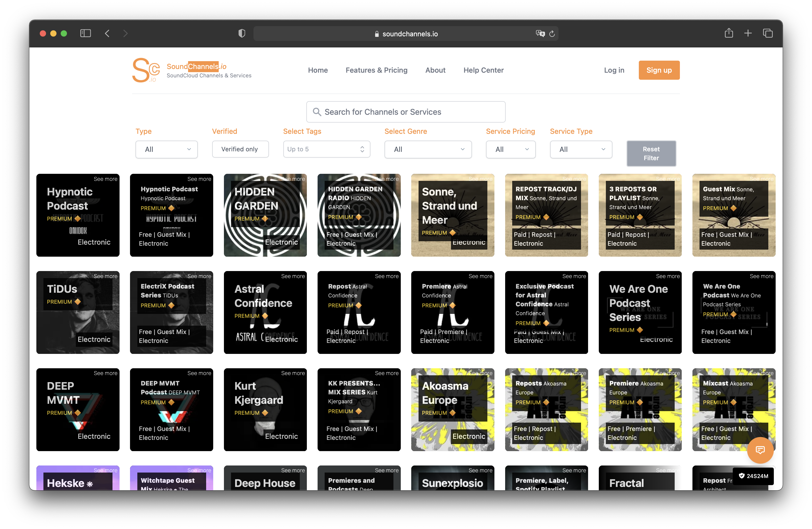This screenshot has height=529, width=812.
Task: Click the SoundChannels.io logo
Action: [x=146, y=70]
